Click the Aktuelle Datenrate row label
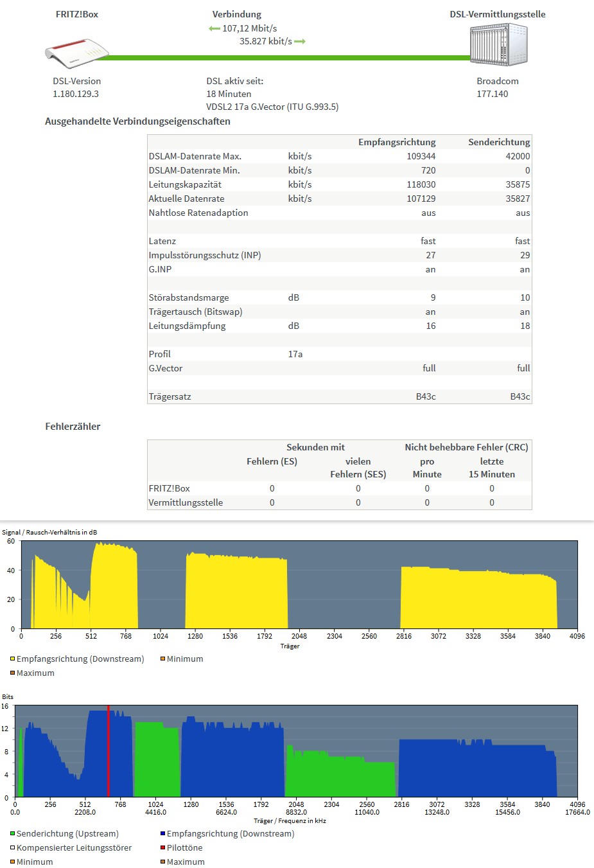Image resolution: width=594 pixels, height=868 pixels. [x=186, y=199]
